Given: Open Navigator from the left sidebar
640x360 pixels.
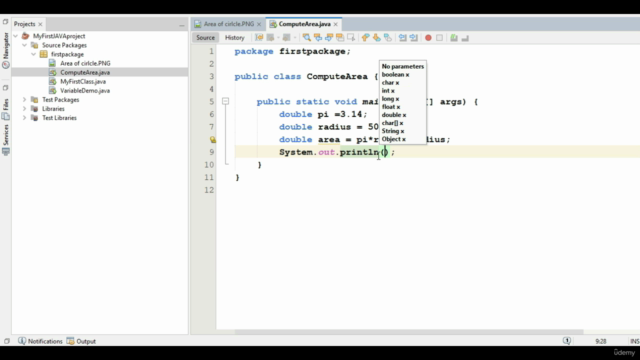Looking at the screenshot, I should tap(6, 50).
